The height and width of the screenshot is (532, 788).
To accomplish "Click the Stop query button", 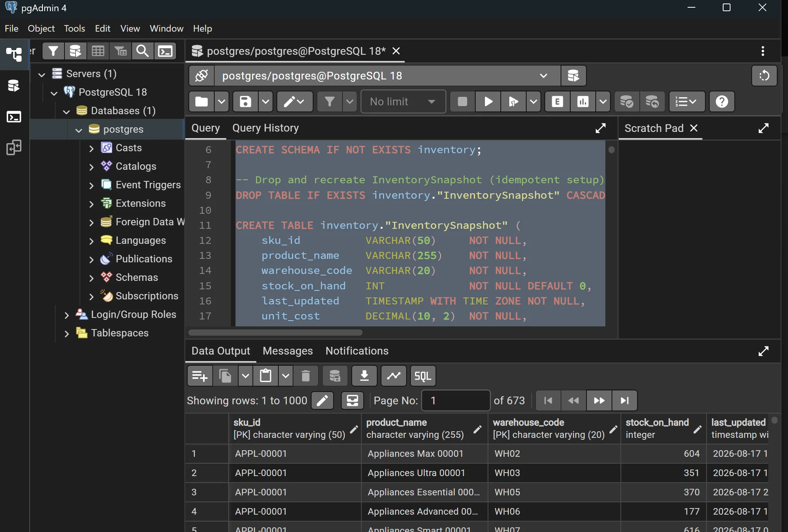I will (462, 102).
